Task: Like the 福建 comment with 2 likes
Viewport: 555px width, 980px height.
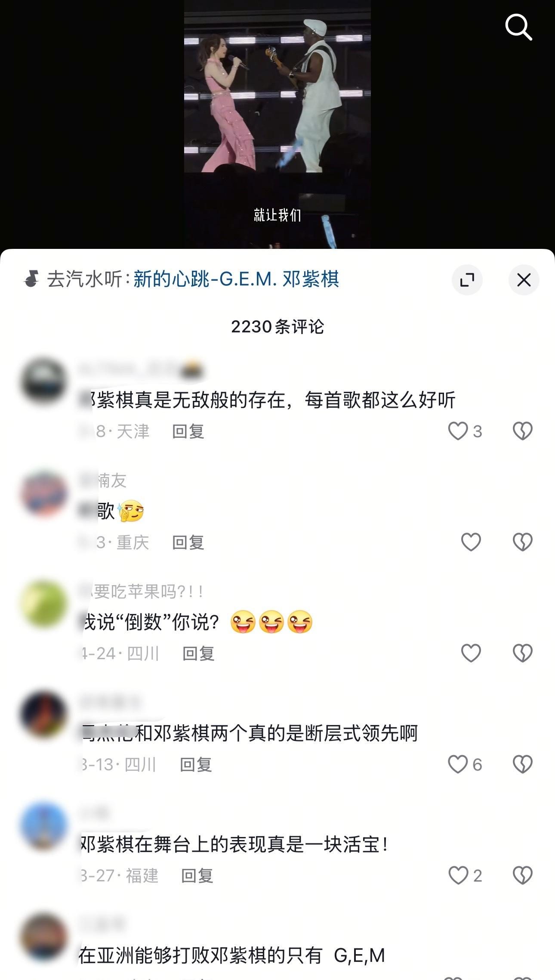Action: coord(458,875)
